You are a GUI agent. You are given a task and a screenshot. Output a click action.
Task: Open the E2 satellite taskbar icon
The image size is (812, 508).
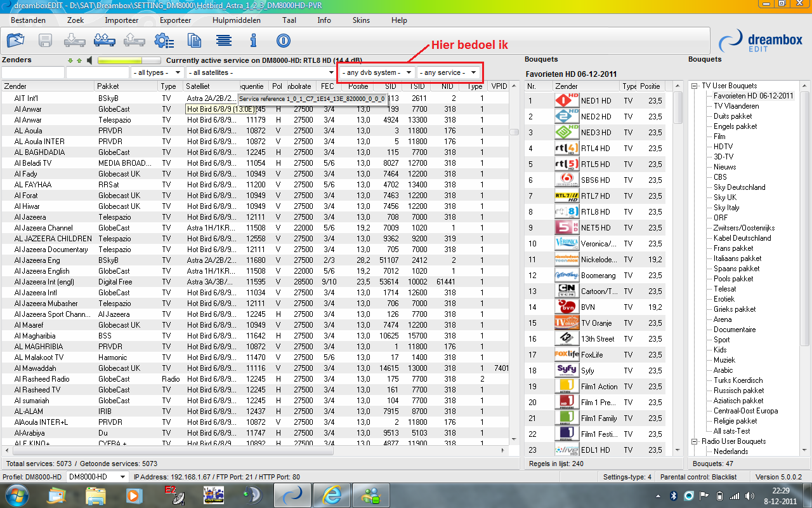(x=173, y=495)
